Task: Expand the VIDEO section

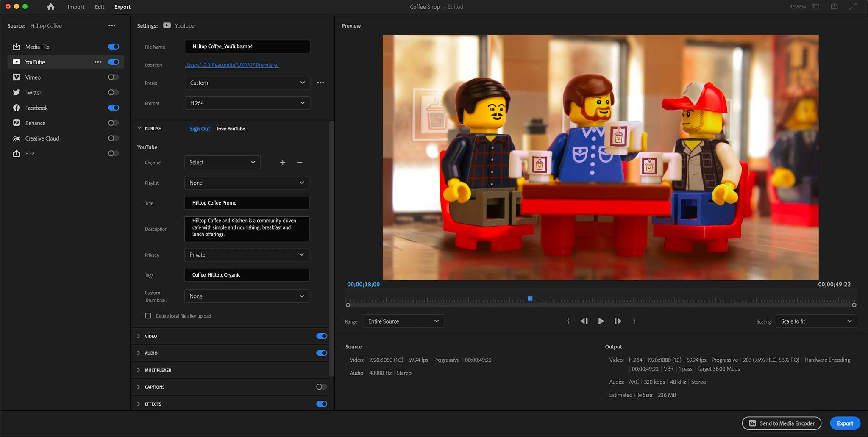Action: (x=139, y=336)
